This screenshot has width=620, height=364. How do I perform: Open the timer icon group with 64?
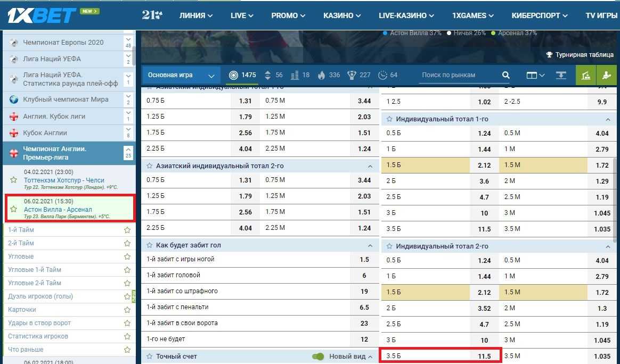(x=388, y=75)
